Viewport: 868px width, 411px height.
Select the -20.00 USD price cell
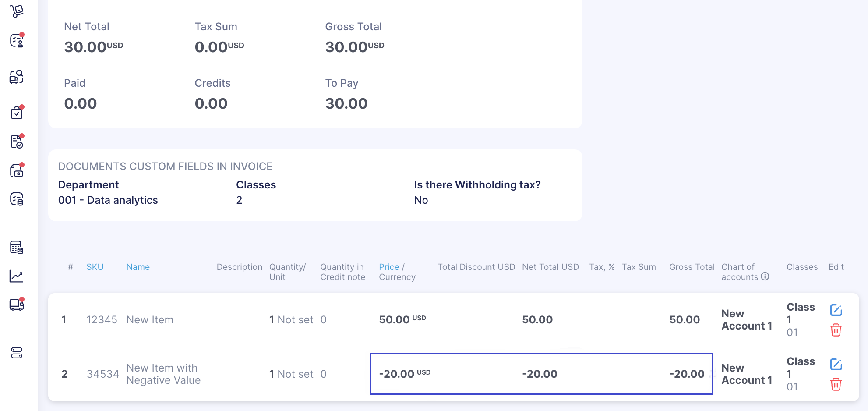pyautogui.click(x=405, y=374)
